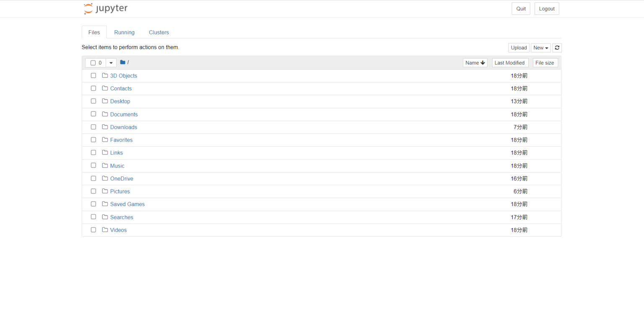
Task: Check the checkbox next to OneDrive
Action: click(x=93, y=178)
